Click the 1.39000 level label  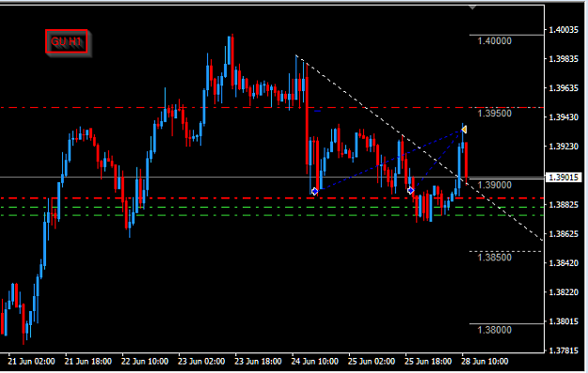coord(494,185)
